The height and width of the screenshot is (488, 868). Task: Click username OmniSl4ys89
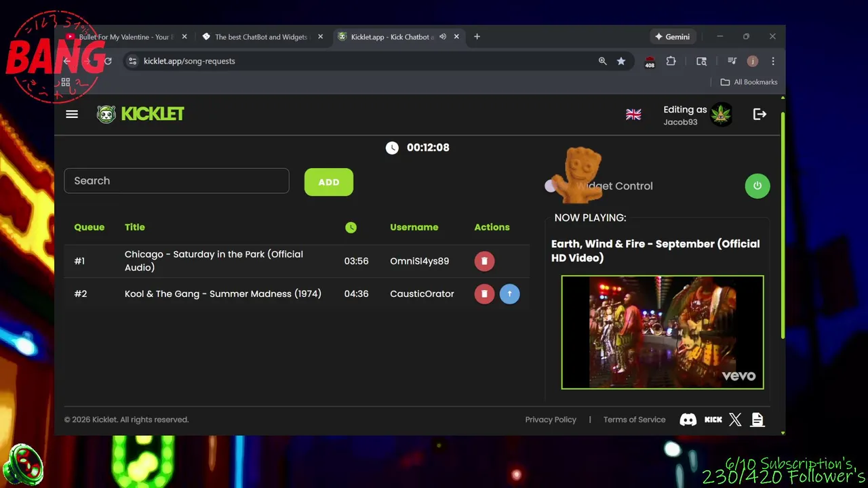[x=420, y=261]
